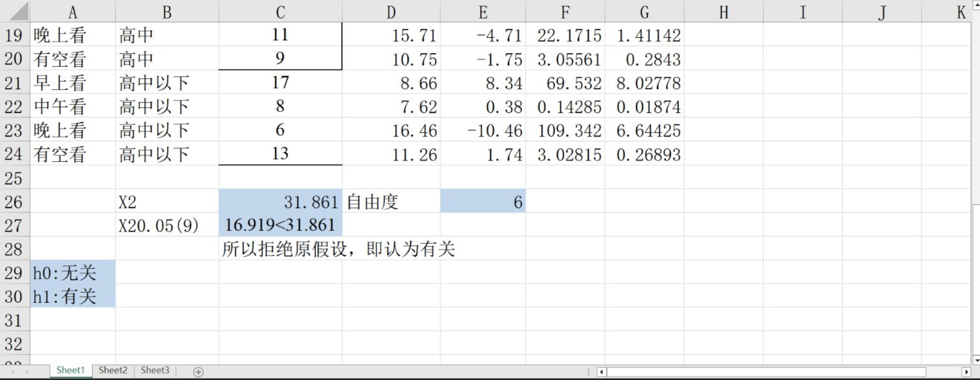Select row 21 header

[x=14, y=83]
